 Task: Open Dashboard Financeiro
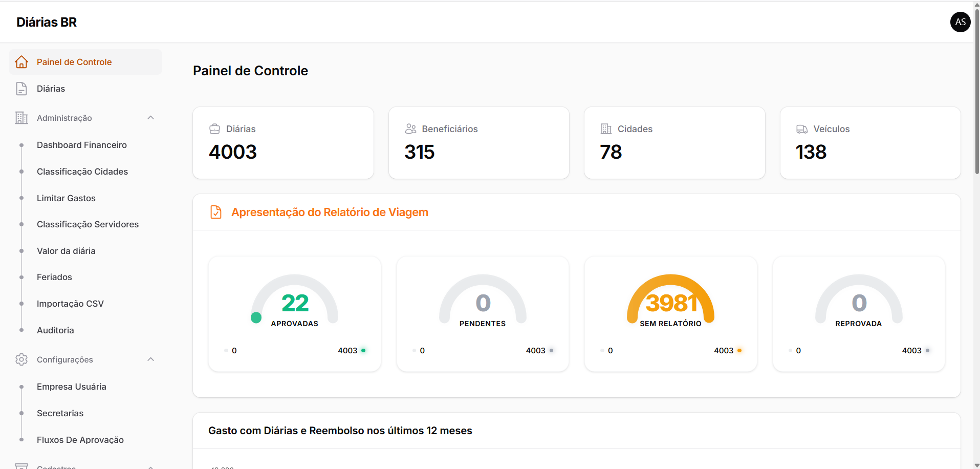[x=82, y=145]
